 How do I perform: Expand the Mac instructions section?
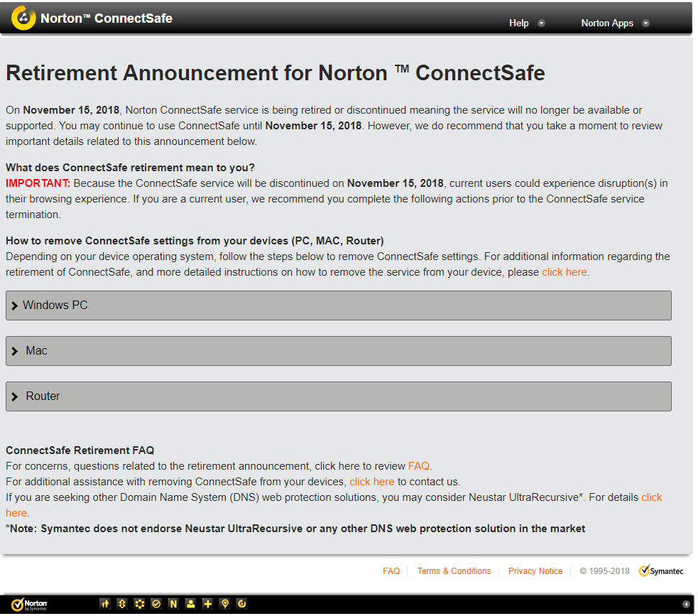[x=338, y=351]
